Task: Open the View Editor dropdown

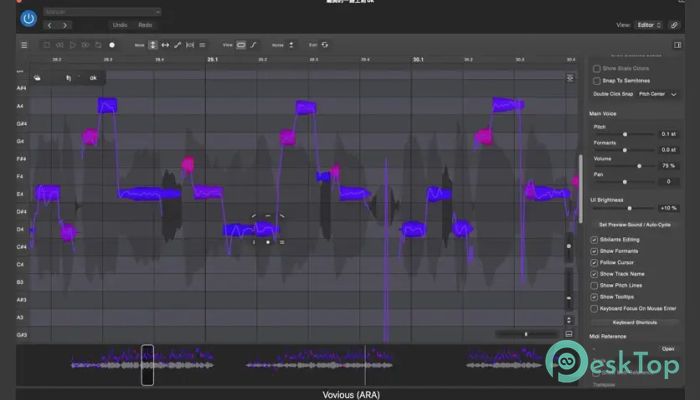Action: (649, 25)
